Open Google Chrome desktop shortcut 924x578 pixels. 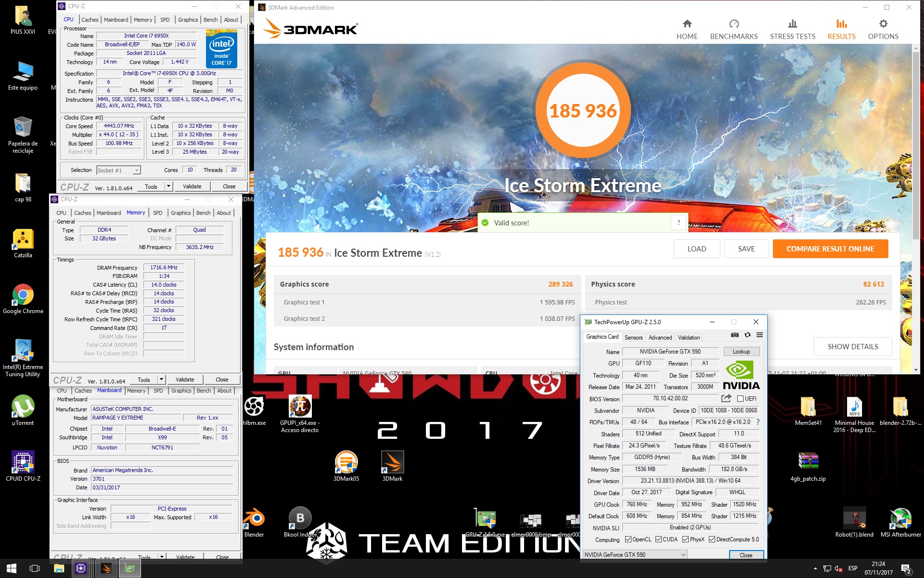23,299
